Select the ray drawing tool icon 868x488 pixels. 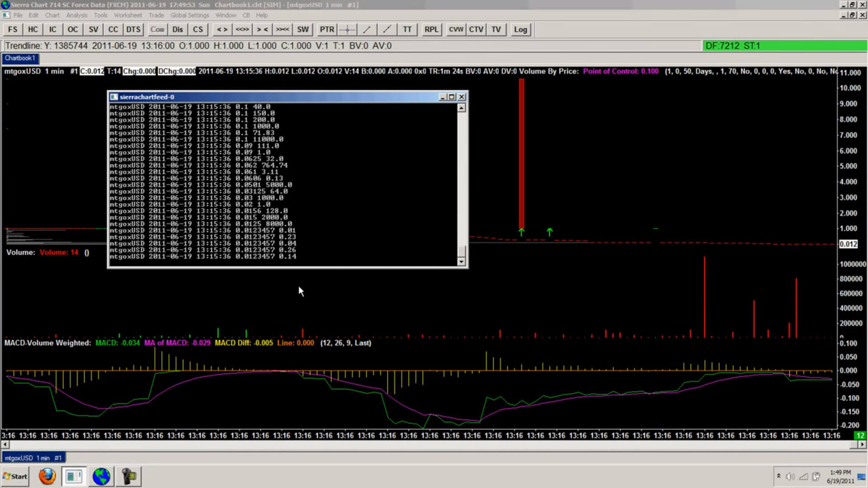[387, 29]
